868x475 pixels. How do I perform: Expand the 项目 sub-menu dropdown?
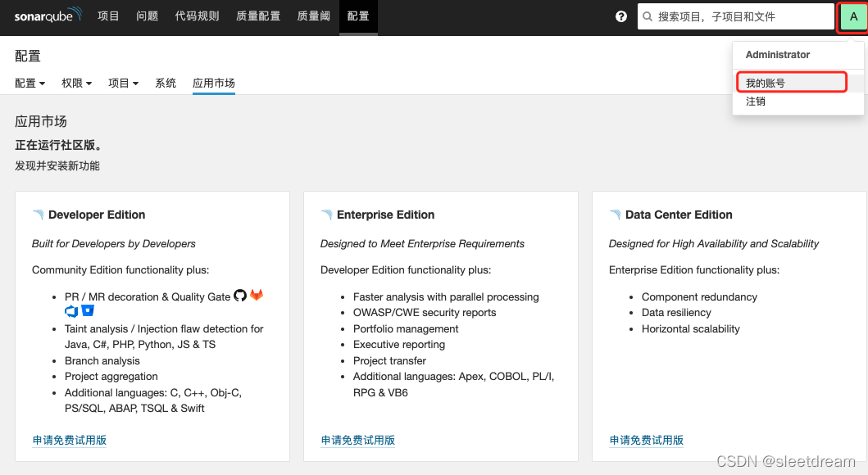click(123, 83)
